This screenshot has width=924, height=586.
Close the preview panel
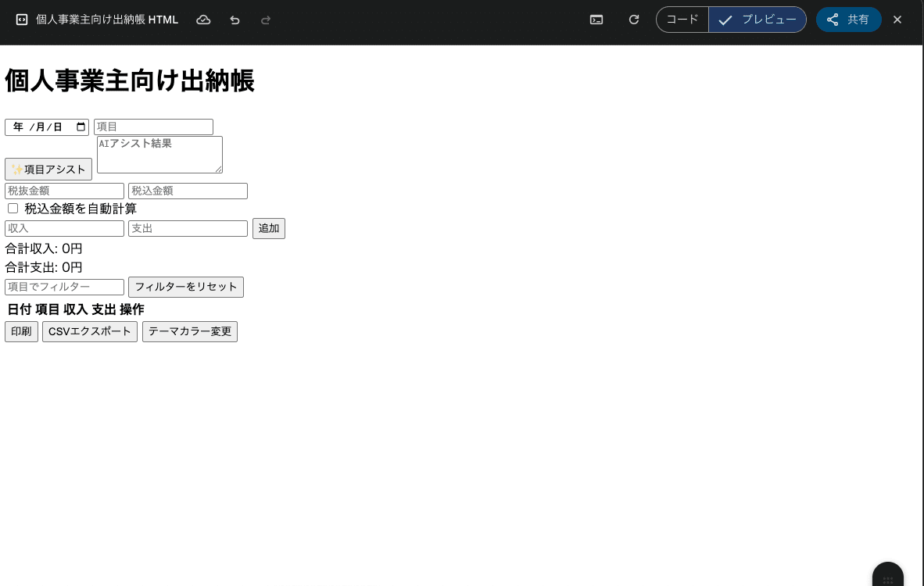pyautogui.click(x=897, y=20)
